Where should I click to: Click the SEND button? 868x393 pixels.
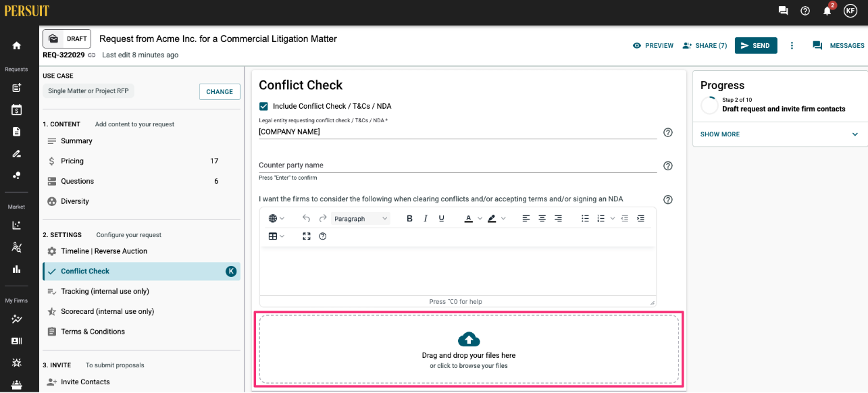(756, 45)
